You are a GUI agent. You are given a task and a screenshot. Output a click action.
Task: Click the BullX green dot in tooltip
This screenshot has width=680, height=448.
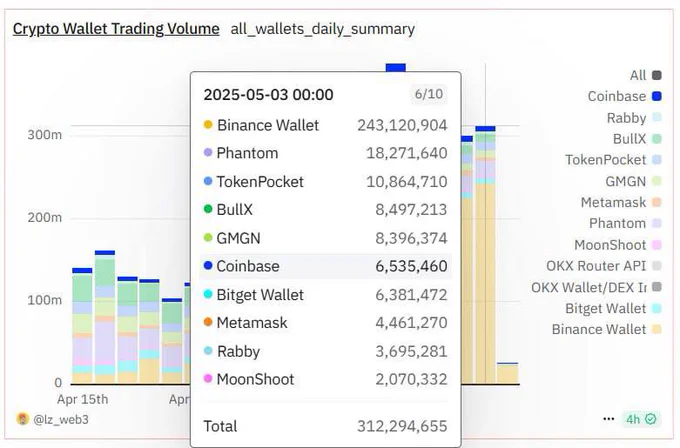pos(208,209)
